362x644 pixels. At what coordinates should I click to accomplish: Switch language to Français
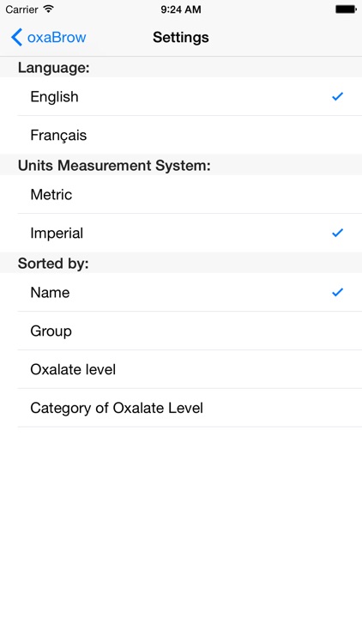pyautogui.click(x=181, y=135)
